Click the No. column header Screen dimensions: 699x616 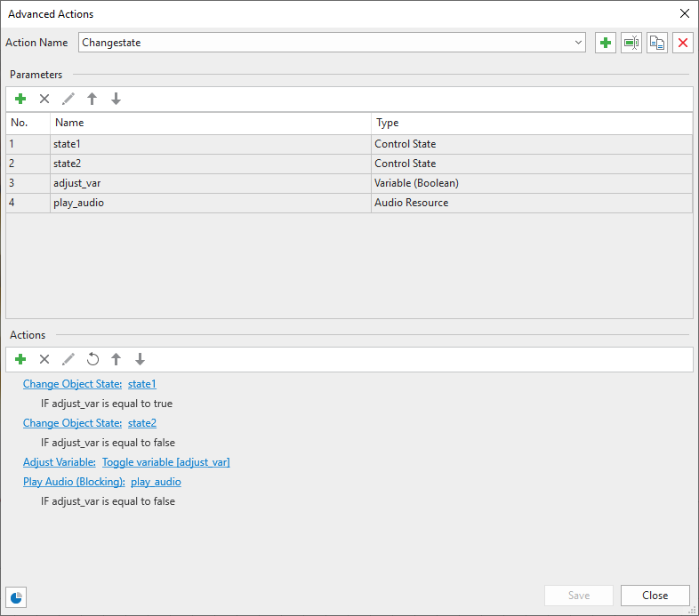pos(28,123)
